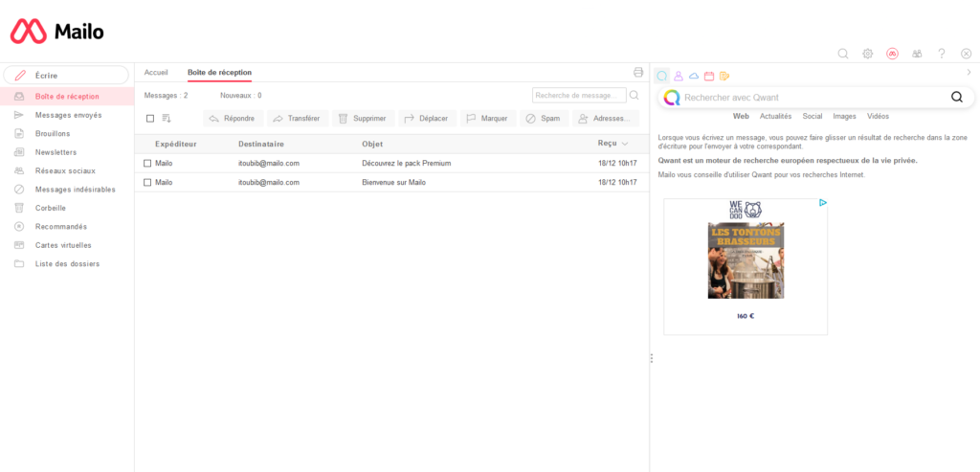Focus the Rechercher avec Qwant field
Viewport: 980px width, 472px height.
tap(813, 98)
